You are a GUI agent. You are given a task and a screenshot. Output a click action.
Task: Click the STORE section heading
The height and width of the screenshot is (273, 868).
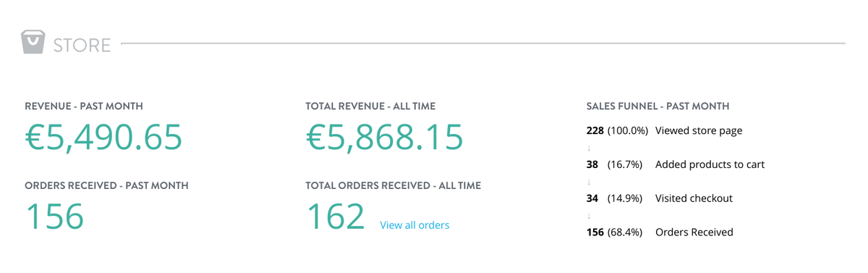82,45
